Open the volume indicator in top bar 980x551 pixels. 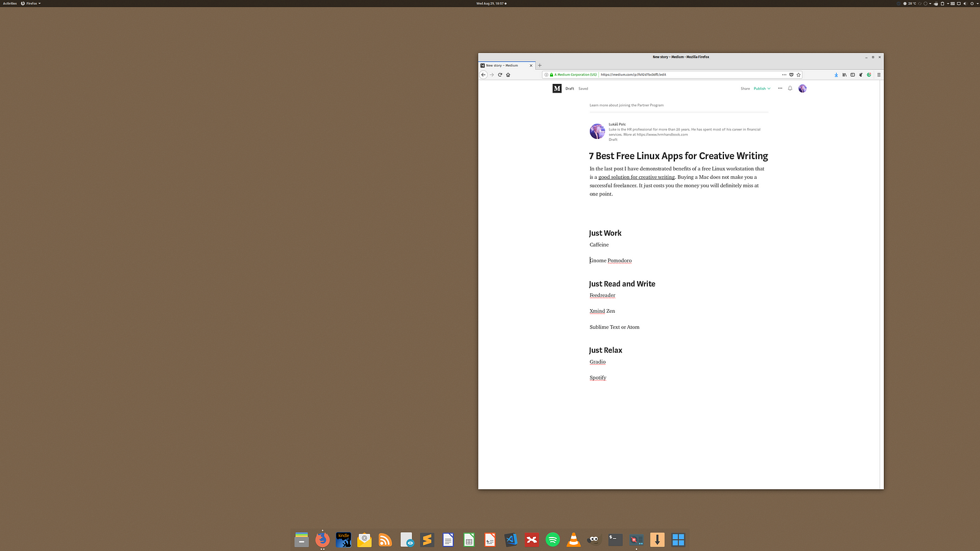(965, 4)
